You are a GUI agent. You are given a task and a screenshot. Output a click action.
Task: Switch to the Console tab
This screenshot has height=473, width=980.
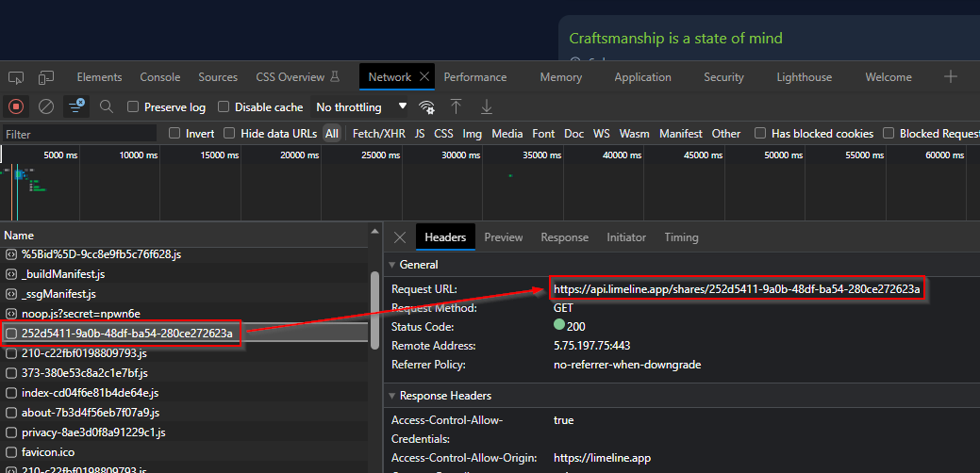(159, 77)
